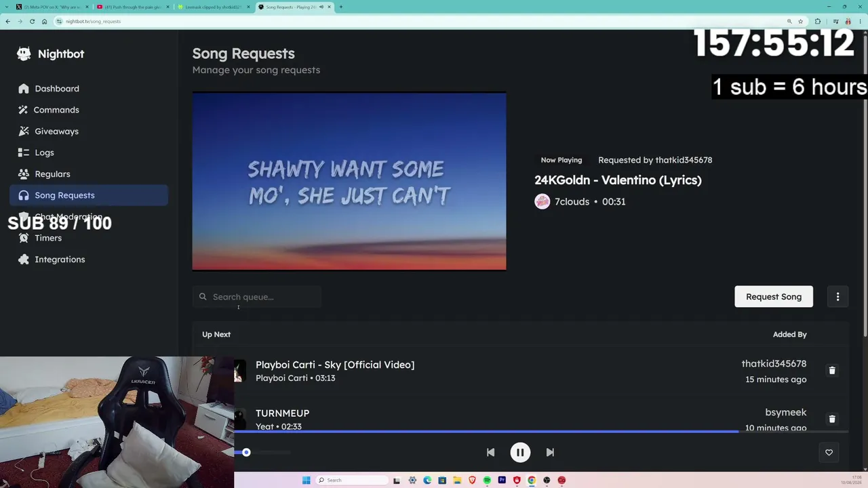
Task: Click the Up Next column header
Action: [216, 334]
